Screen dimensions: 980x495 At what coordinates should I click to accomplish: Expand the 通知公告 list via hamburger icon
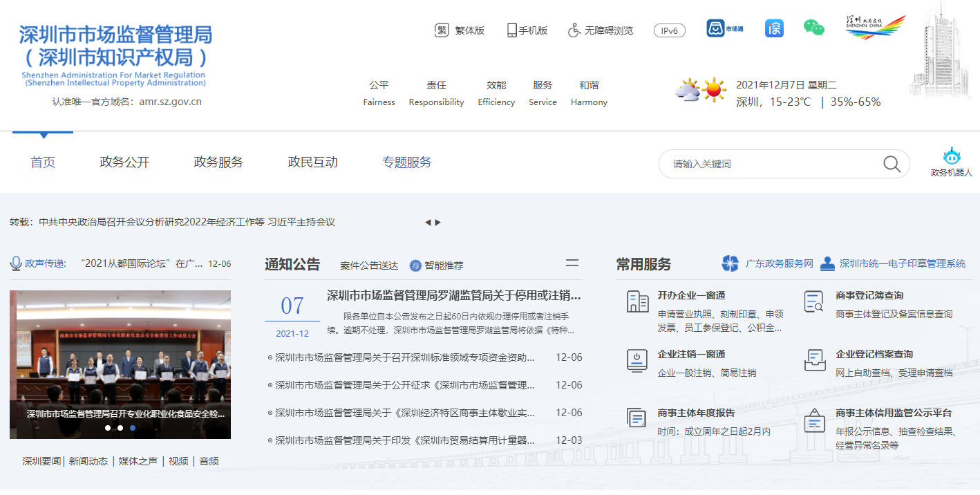pyautogui.click(x=572, y=263)
